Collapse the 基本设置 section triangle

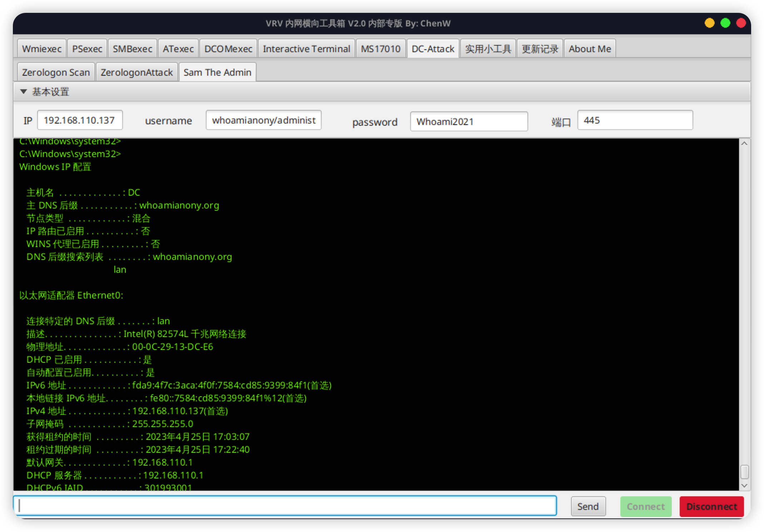coord(24,92)
